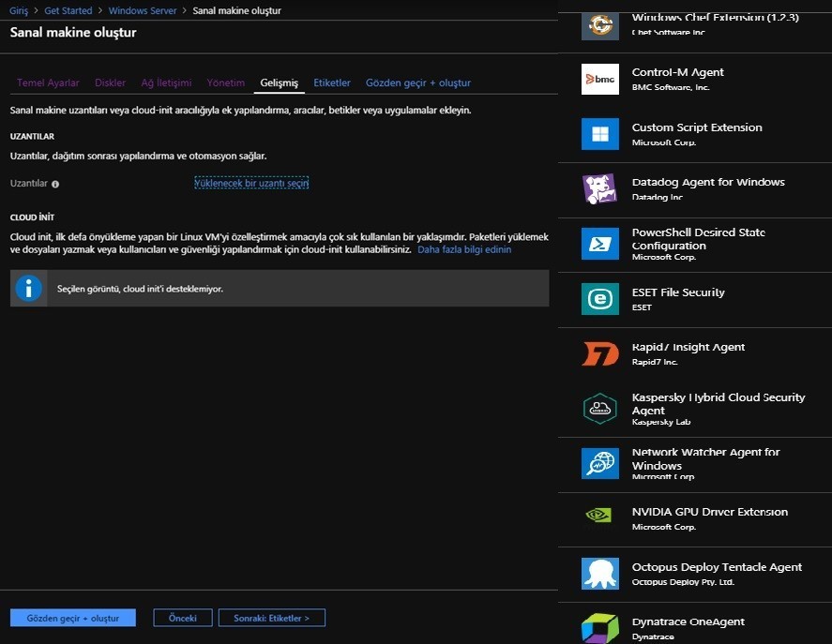Viewport: 832px width, 644px height.
Task: Select Octopus Deploy Tentacle Agent title
Action: pos(717,567)
